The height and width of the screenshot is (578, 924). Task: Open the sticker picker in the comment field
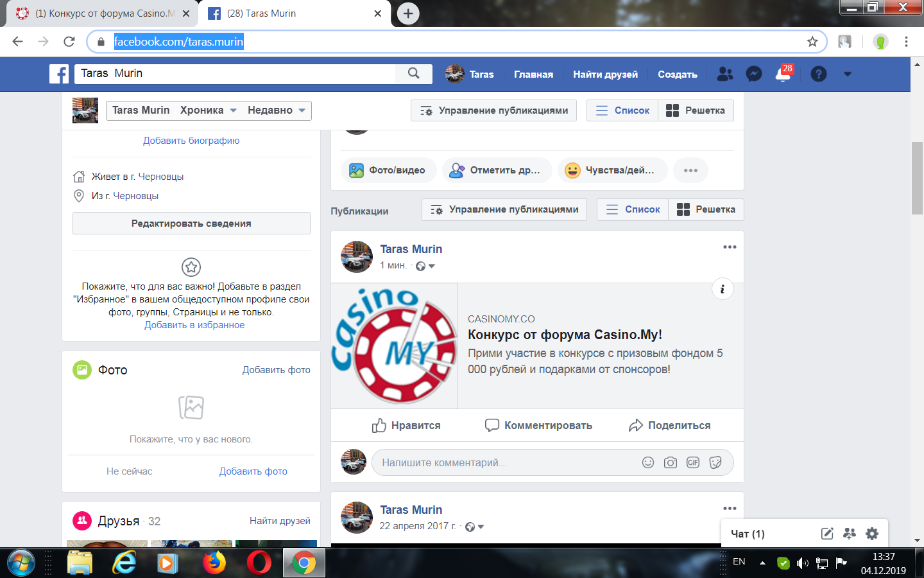click(715, 462)
